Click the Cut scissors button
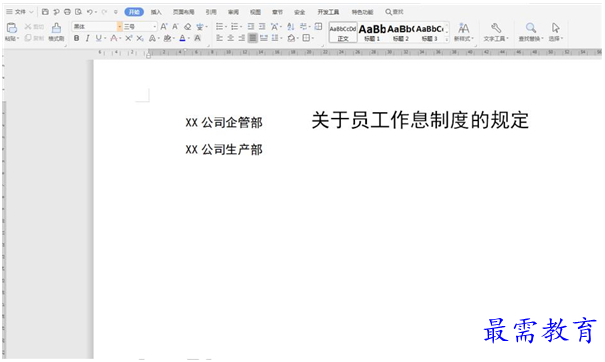This screenshot has width=605, height=362. point(34,27)
